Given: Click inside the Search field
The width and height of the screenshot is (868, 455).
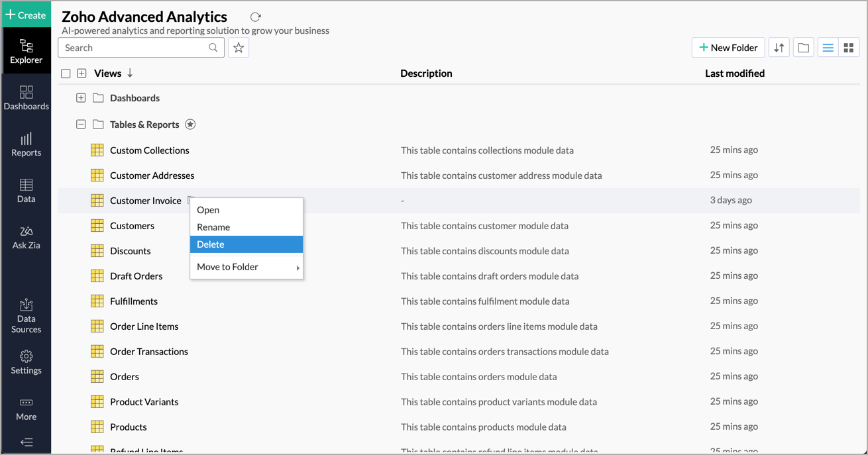Looking at the screenshot, I should click(133, 47).
